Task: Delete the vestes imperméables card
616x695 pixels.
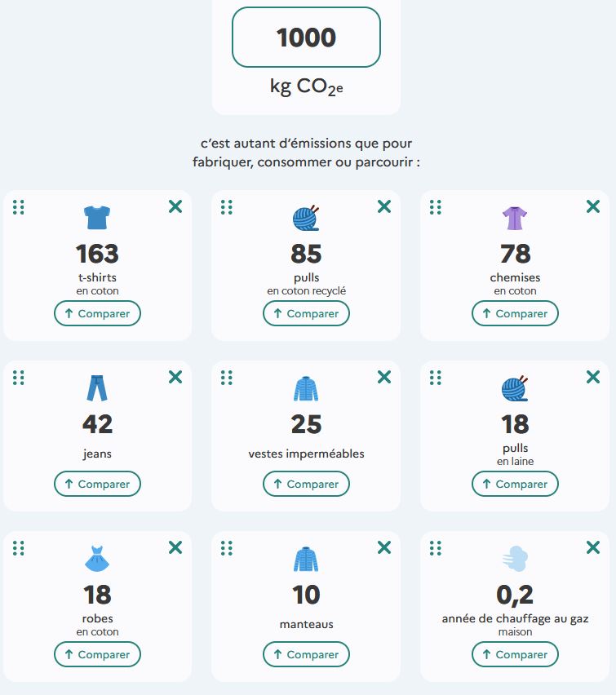Action: pyautogui.click(x=384, y=378)
